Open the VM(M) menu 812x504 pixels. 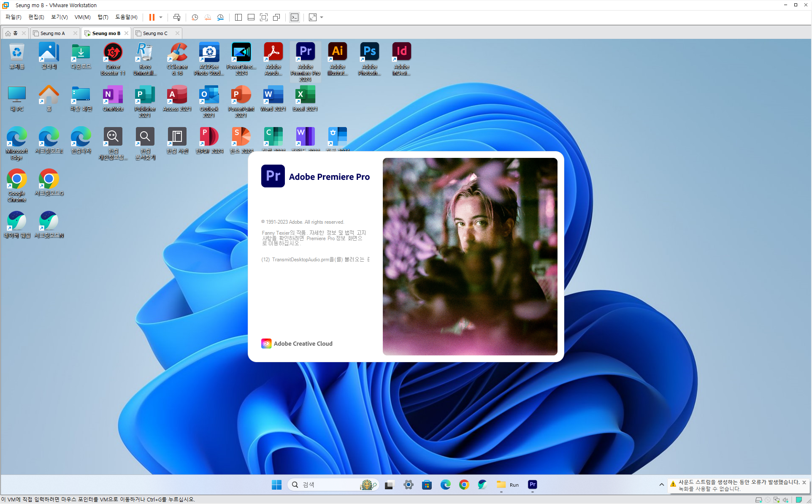tap(82, 17)
